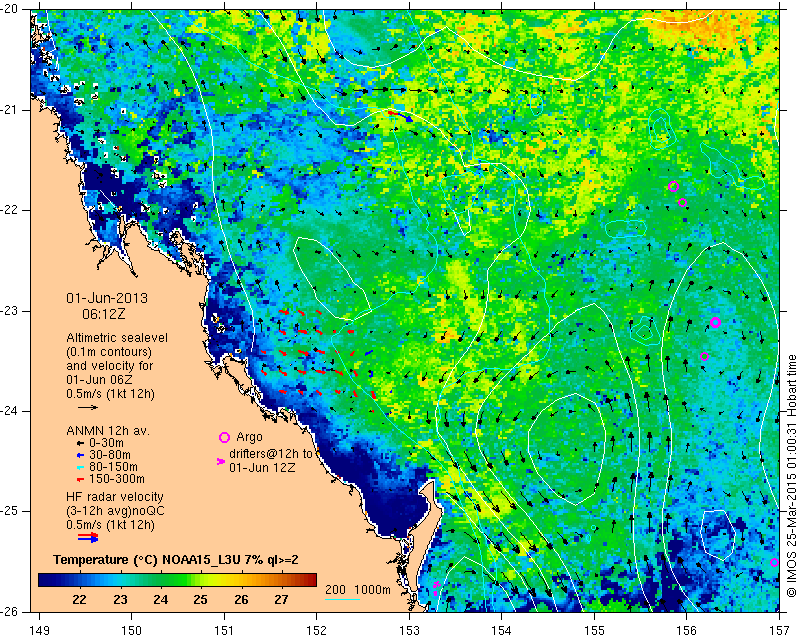Click the "01-Jun 06Z" text

99,380
